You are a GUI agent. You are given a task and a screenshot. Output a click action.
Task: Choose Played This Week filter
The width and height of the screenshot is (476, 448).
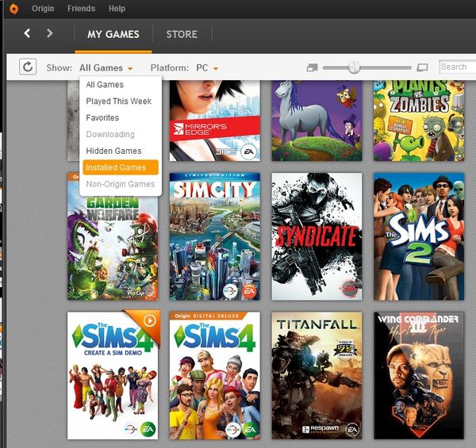coord(121,101)
